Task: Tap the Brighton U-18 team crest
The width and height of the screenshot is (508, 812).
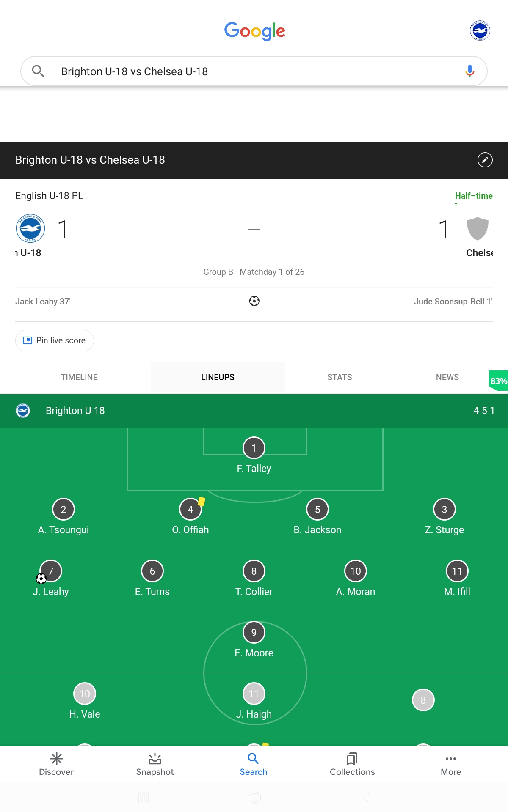Action: (30, 228)
